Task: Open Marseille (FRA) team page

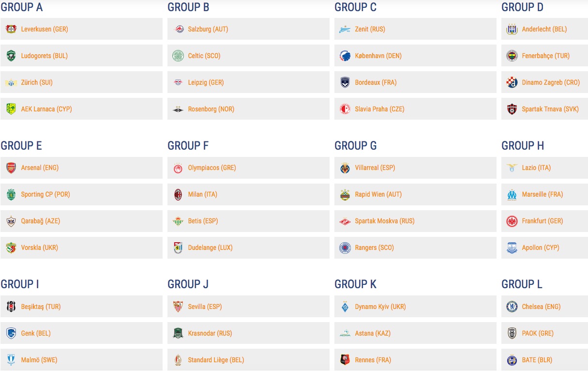Action: point(542,195)
